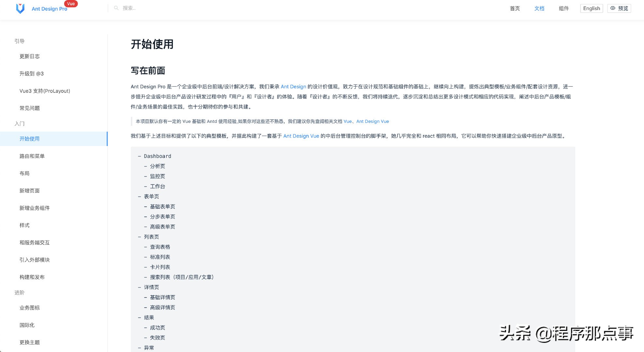Open Vue3 支持(ProLayout) sidebar item
The image size is (644, 352).
(45, 91)
